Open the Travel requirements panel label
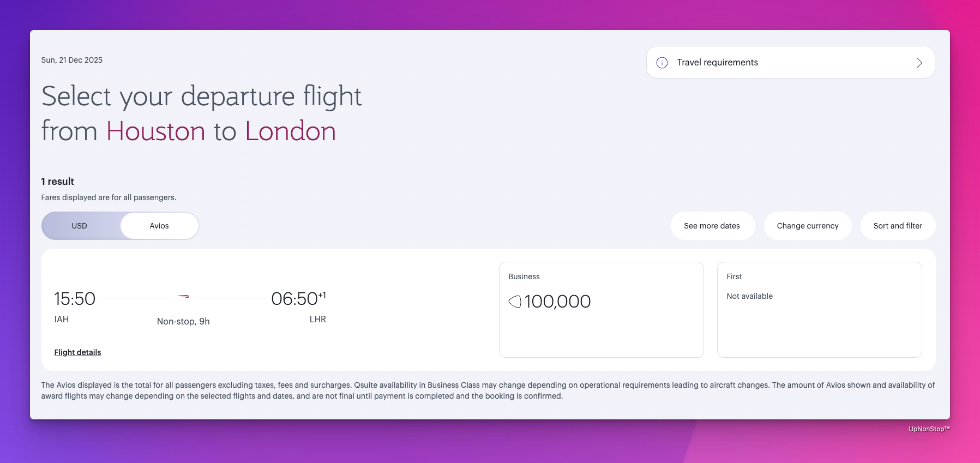 coord(717,63)
